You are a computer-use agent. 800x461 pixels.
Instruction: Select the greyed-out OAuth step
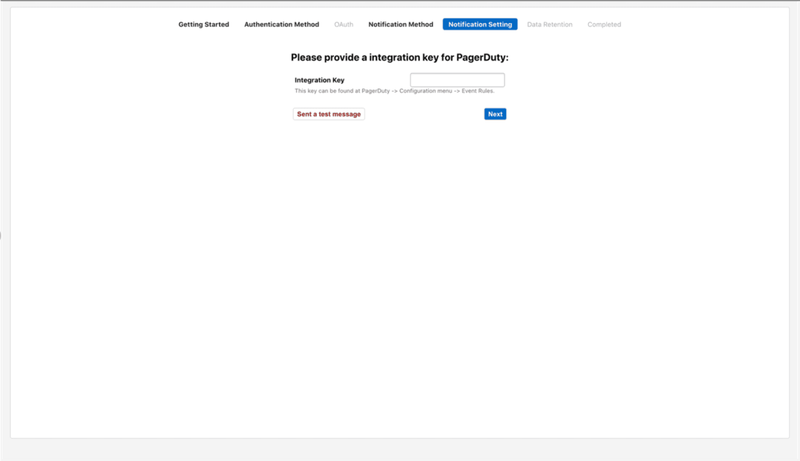point(343,24)
